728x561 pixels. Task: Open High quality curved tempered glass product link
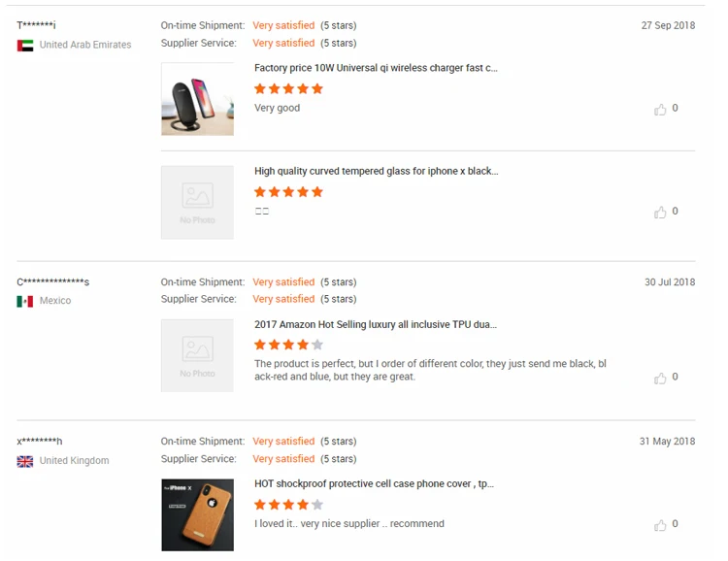376,171
